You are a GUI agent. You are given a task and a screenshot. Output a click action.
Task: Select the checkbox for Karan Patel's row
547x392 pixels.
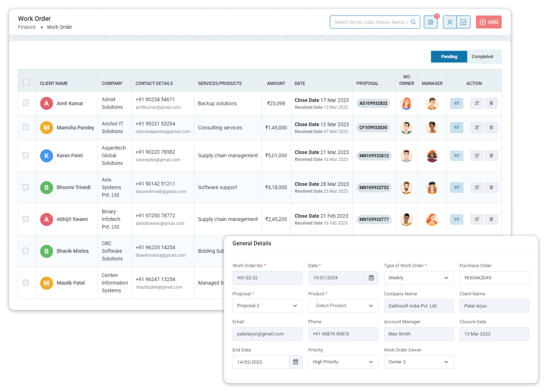(x=26, y=155)
